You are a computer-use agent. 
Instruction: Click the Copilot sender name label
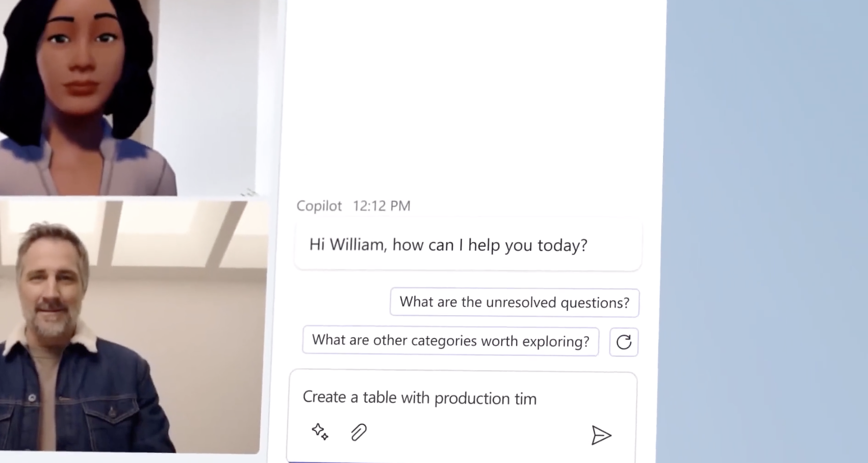(x=319, y=205)
